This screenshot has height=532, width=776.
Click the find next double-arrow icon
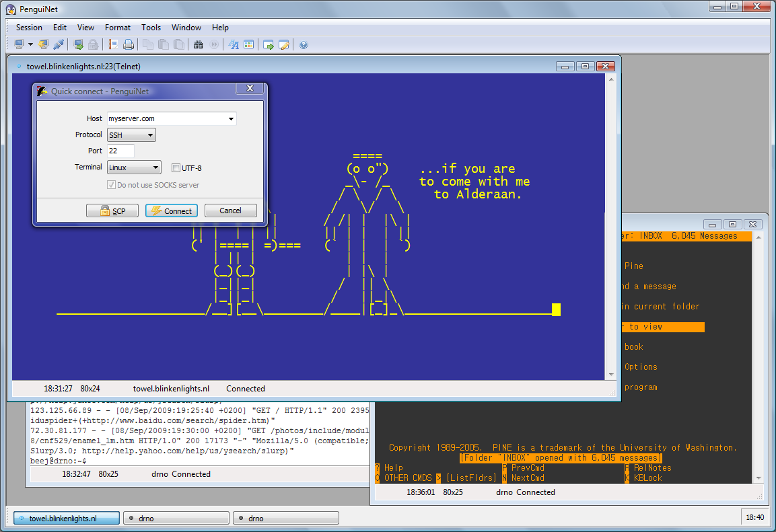point(214,44)
